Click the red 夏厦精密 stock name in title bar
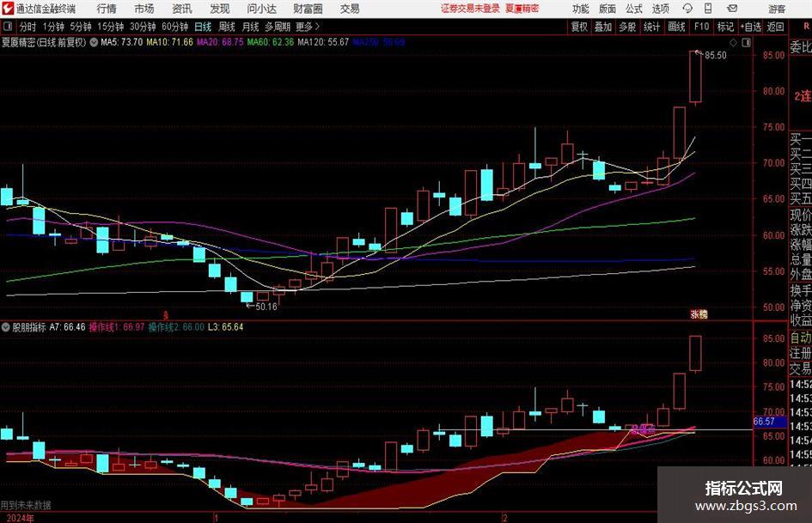The height and width of the screenshot is (523, 812). (522, 9)
